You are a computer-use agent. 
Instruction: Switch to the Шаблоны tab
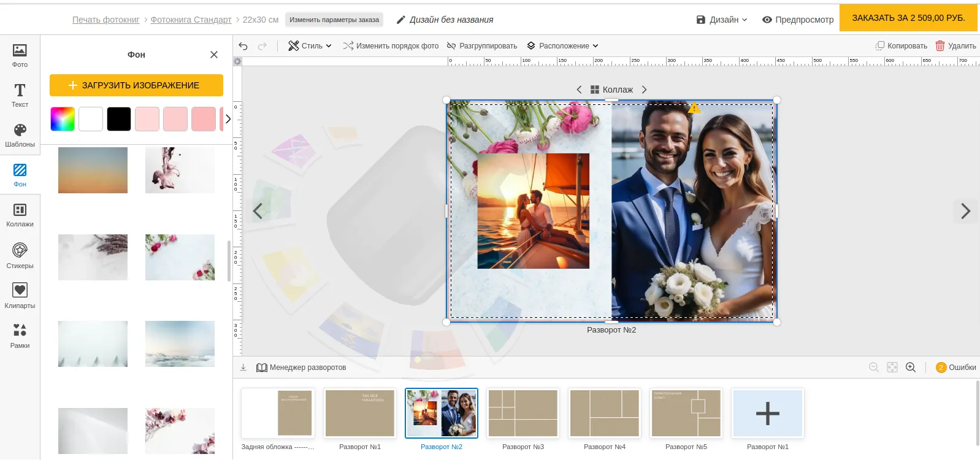pos(20,135)
